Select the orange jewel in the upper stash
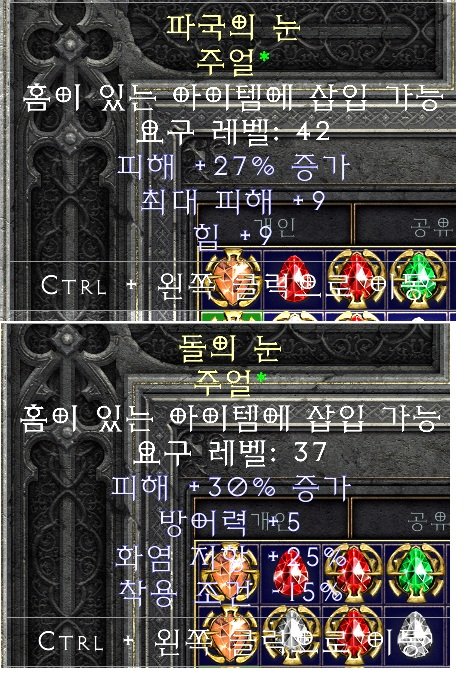The height and width of the screenshot is (685, 467). (x=231, y=278)
